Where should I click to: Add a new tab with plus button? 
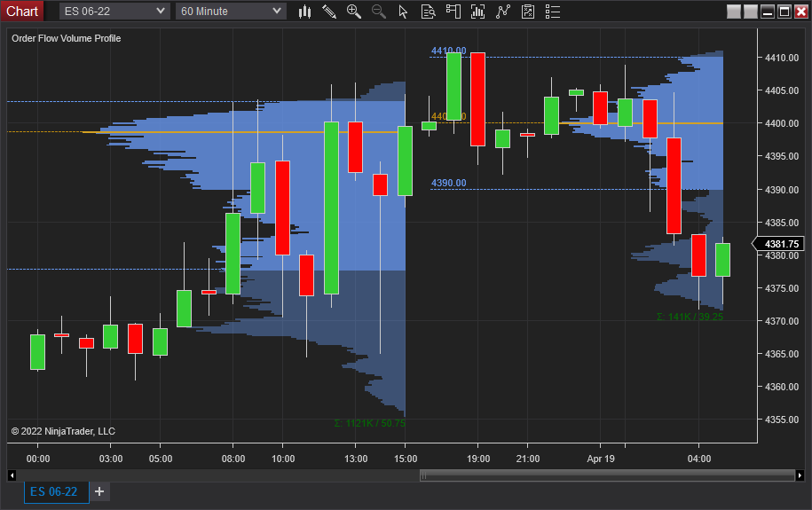99,491
